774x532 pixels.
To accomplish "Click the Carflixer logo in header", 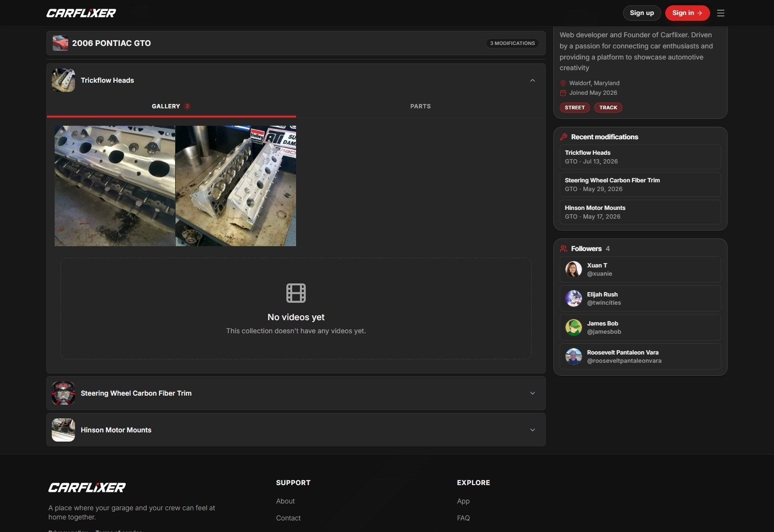I will 81,13.
